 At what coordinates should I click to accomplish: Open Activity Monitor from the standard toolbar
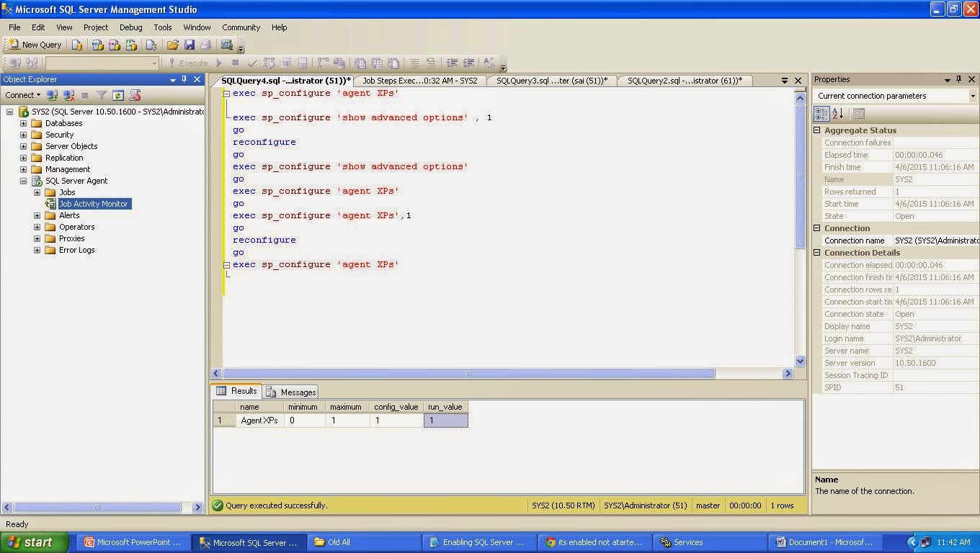click(226, 45)
